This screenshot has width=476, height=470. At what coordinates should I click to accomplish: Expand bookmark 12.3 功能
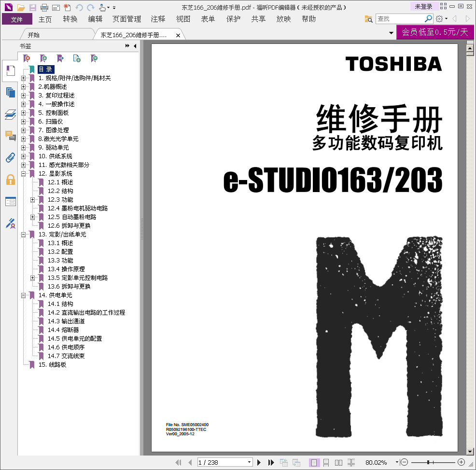[x=32, y=200]
